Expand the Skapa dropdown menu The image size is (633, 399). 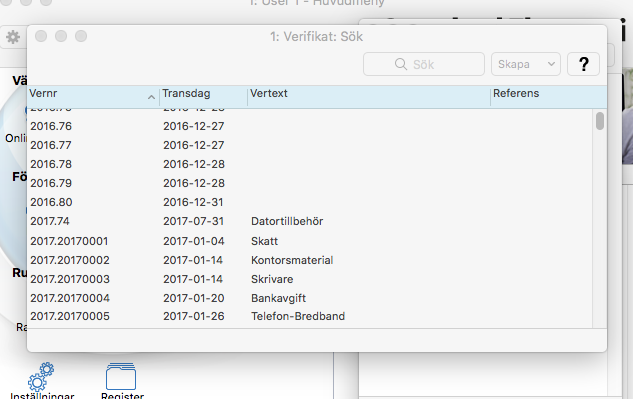click(526, 64)
